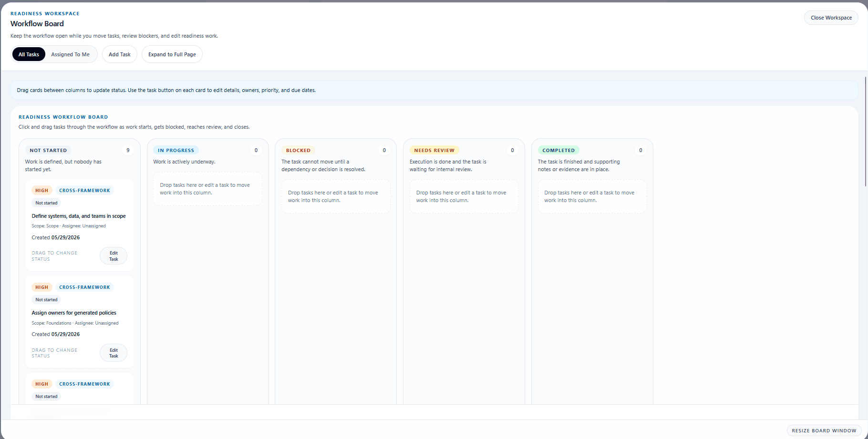Click Not started status pill on Assign owners card

click(46, 300)
